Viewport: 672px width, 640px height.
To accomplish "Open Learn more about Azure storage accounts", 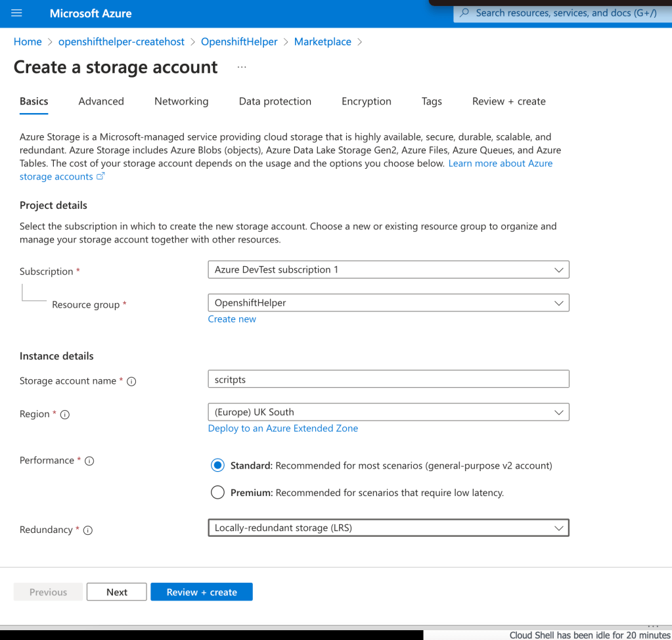I will tap(500, 164).
